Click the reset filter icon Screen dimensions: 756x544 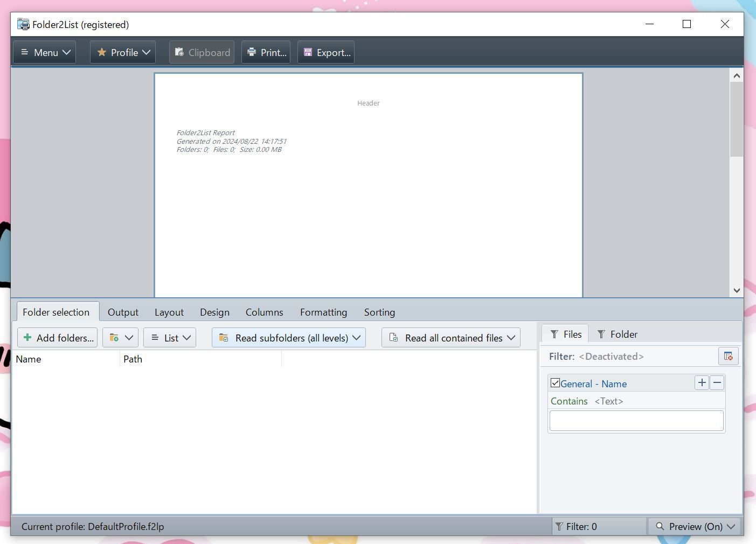(x=729, y=356)
